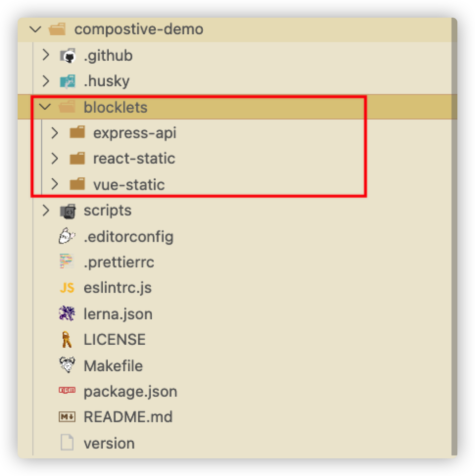Click the lerna.json dragon icon
Screen dimensions: 475x476
(x=67, y=313)
